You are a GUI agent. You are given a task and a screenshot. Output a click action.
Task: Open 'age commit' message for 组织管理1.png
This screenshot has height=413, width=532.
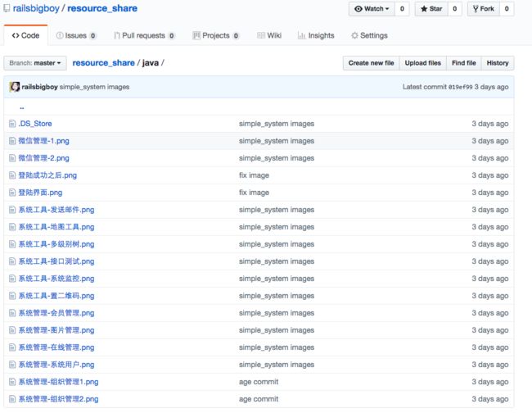[x=259, y=382]
